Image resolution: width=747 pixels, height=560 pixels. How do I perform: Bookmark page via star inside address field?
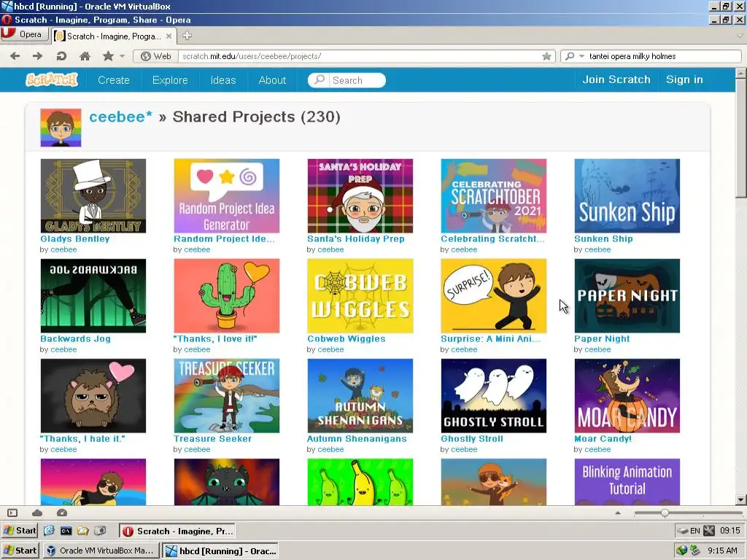pos(546,56)
